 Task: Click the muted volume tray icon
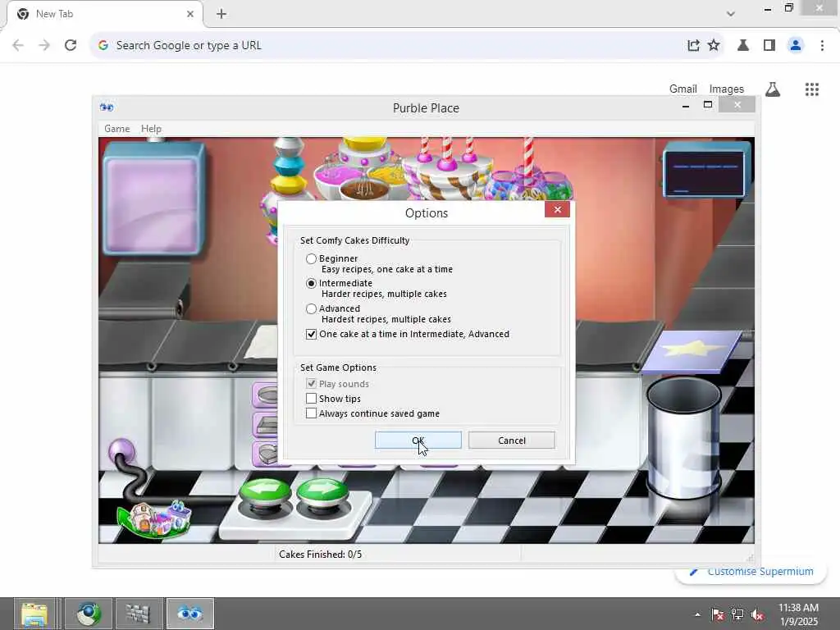(x=757, y=614)
